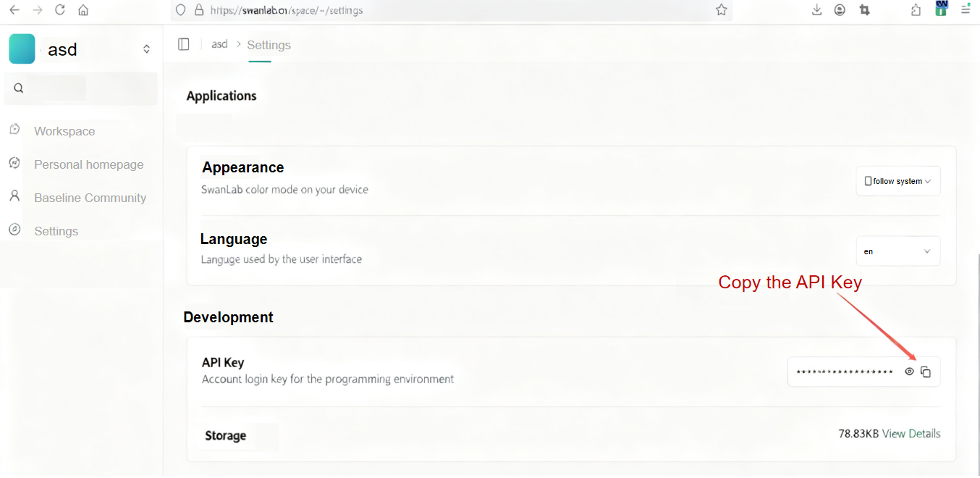Go to Personal homepage in sidebar
This screenshot has width=980, height=478.
click(88, 164)
